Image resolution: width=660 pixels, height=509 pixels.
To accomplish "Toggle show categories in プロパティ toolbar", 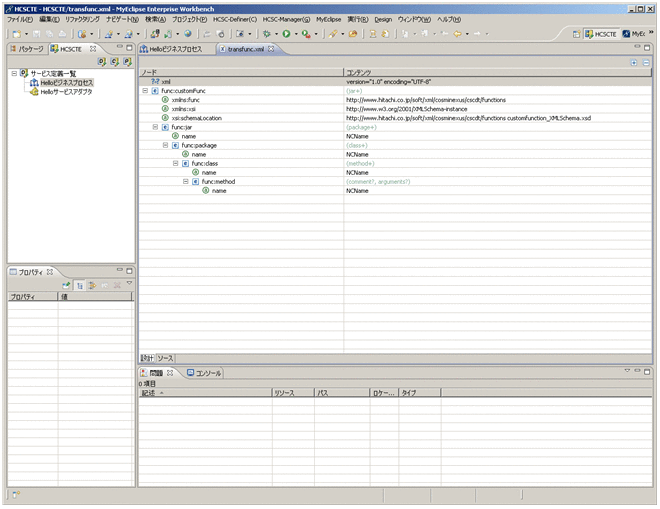I will pos(79,285).
